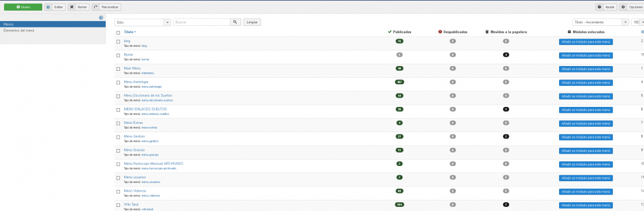This screenshot has height=211, width=644.
Task: Click published count badge for Menu Astrología
Action: (x=399, y=82)
